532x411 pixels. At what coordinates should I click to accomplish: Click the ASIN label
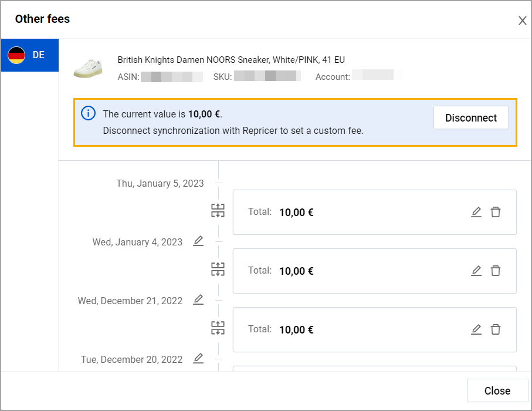click(128, 77)
